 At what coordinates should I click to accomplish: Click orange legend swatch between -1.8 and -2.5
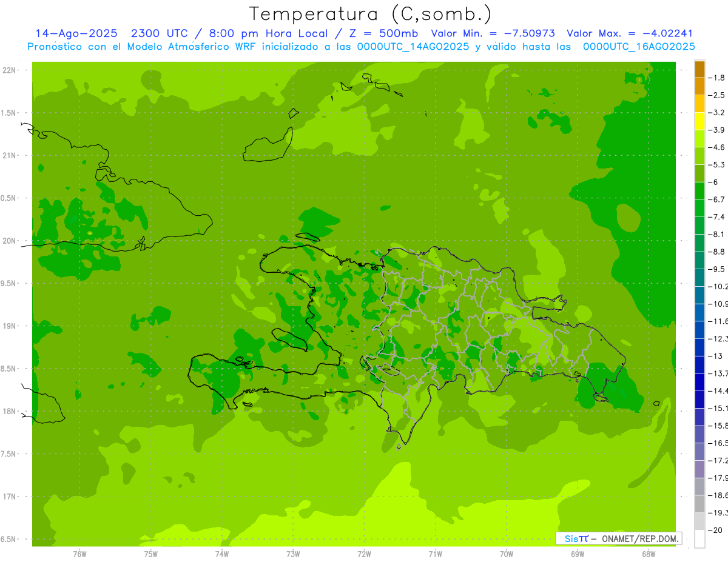click(x=699, y=86)
